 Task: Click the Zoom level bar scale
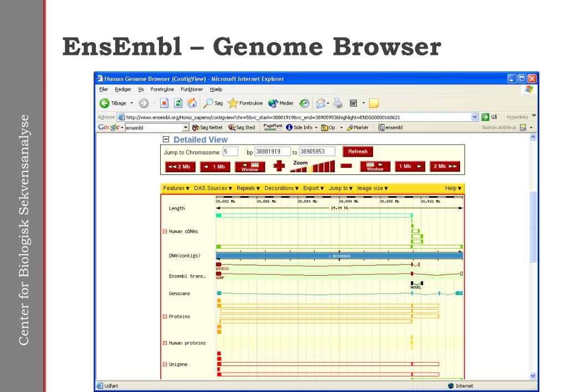(x=313, y=167)
